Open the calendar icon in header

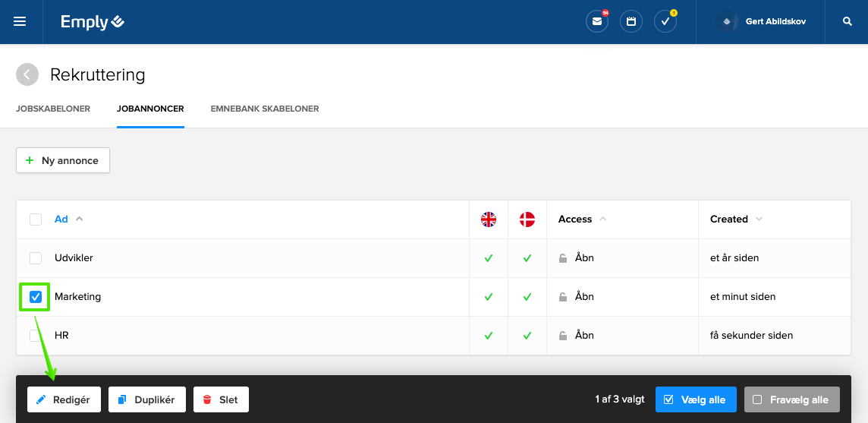pyautogui.click(x=631, y=22)
